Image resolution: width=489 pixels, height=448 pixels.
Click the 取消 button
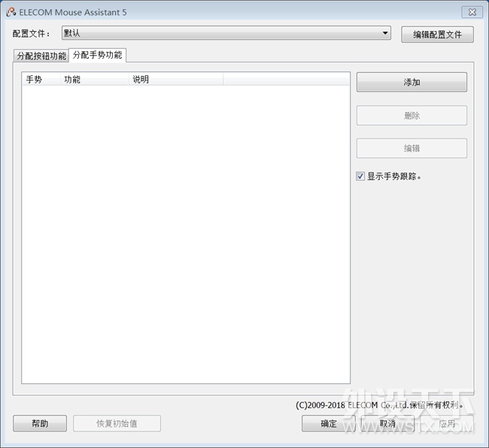coord(387,423)
